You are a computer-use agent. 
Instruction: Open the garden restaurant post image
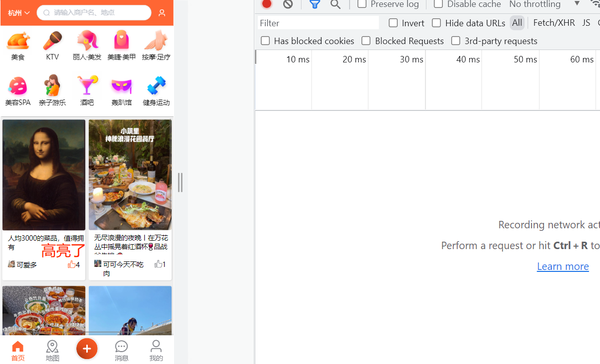(130, 175)
